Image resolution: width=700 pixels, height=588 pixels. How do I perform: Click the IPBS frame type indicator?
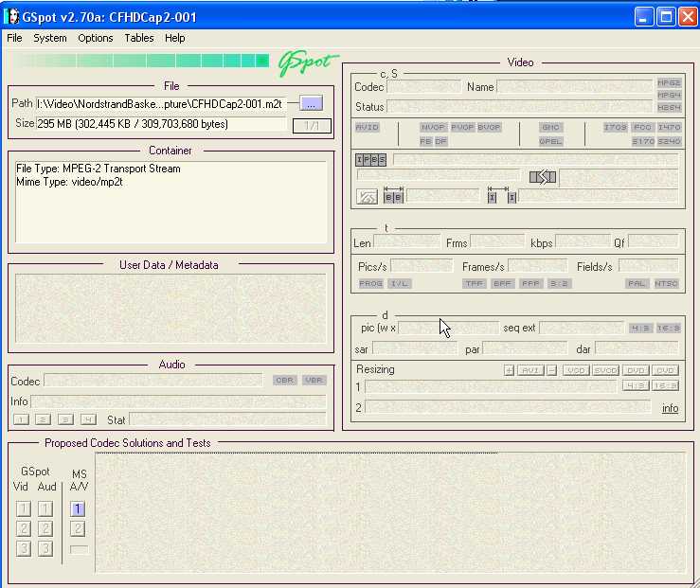pos(371,160)
